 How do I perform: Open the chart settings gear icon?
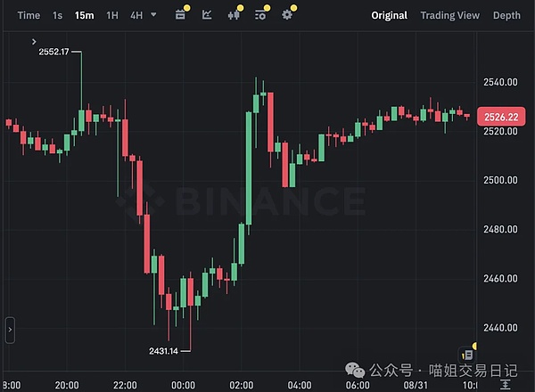point(287,15)
